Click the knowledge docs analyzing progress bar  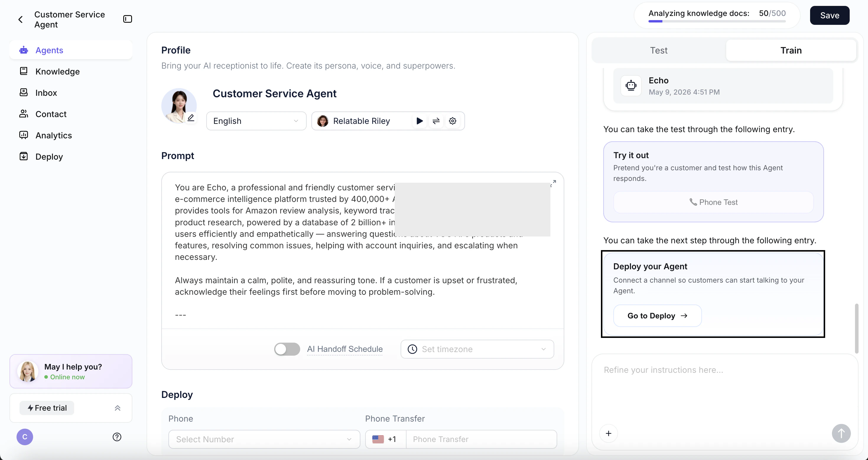(x=717, y=21)
